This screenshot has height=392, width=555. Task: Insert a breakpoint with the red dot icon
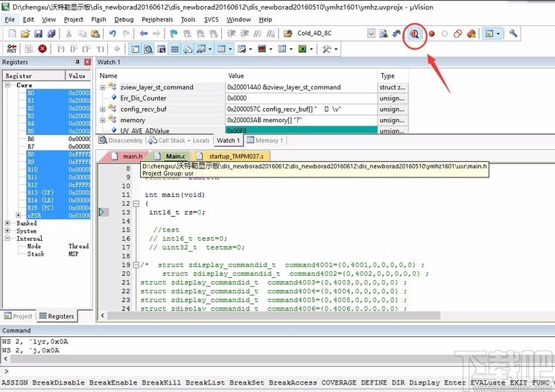[x=431, y=34]
